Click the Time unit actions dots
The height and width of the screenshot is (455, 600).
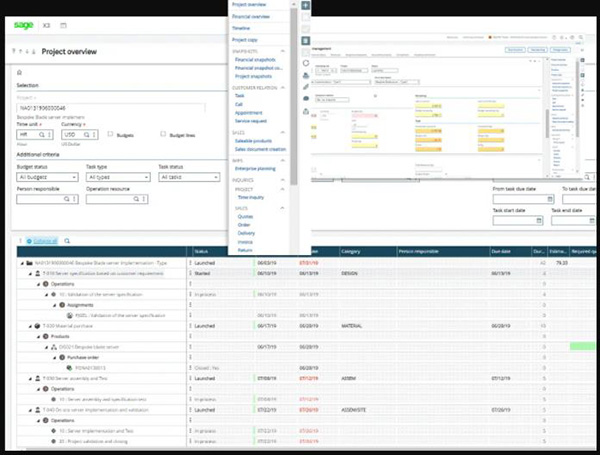point(49,135)
